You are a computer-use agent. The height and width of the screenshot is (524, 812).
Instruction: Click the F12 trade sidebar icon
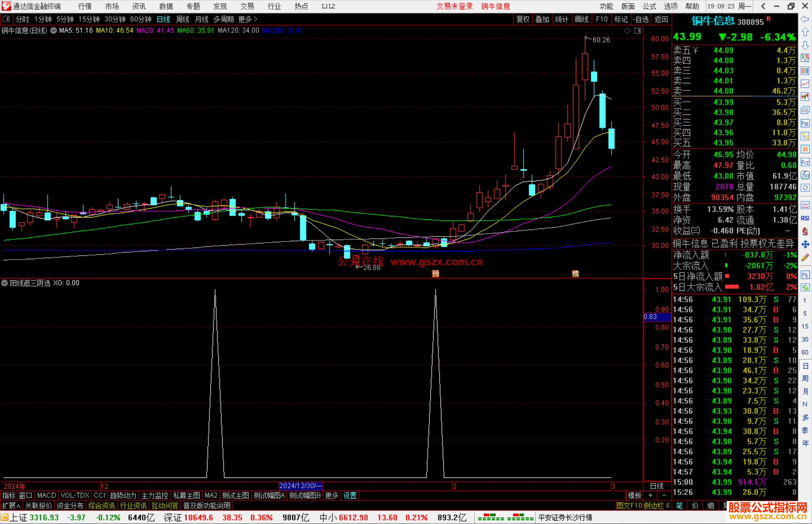805,162
